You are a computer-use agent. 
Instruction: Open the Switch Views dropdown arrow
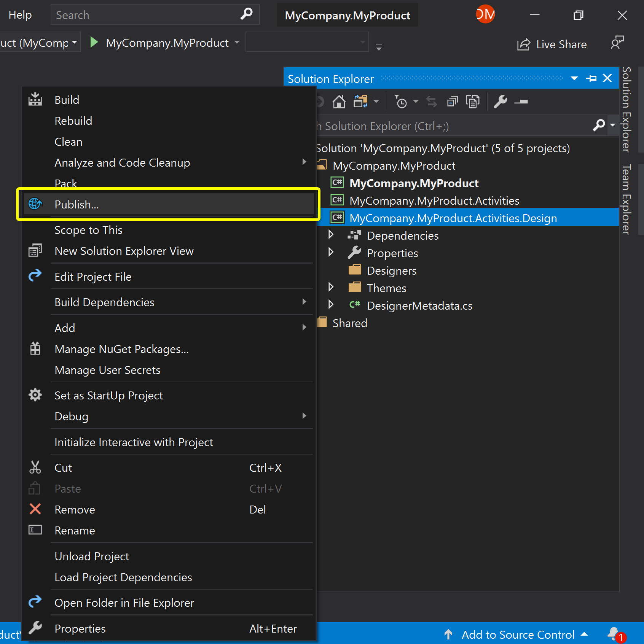376,102
